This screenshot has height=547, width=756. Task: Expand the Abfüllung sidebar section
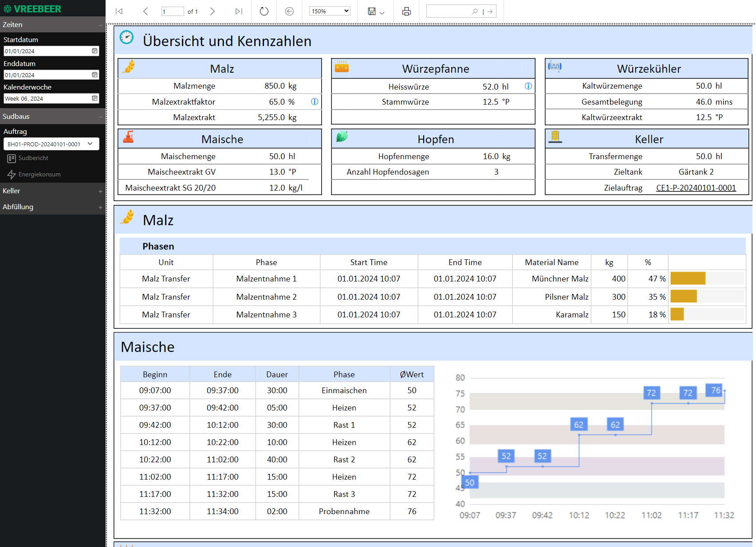[100, 207]
